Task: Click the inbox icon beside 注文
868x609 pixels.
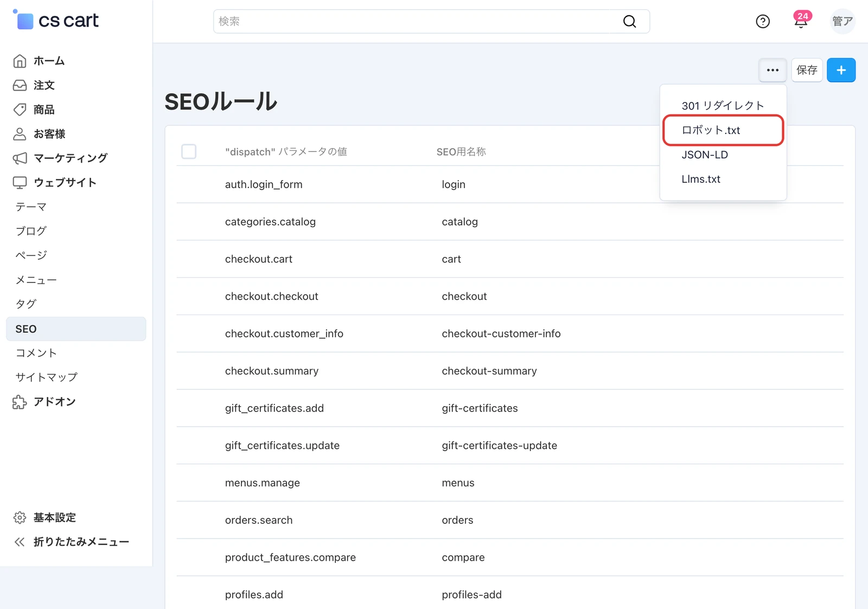Action: tap(20, 85)
